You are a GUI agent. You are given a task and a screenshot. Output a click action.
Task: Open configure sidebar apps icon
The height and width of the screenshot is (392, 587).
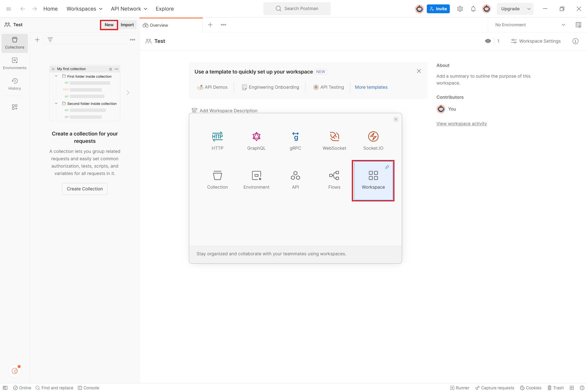click(x=14, y=107)
